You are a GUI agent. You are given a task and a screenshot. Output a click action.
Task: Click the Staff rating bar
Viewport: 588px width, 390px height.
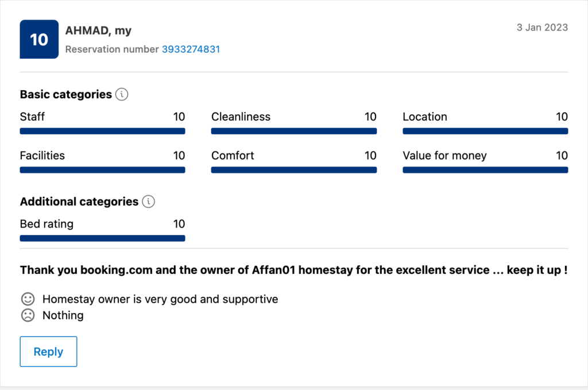pyautogui.click(x=102, y=131)
